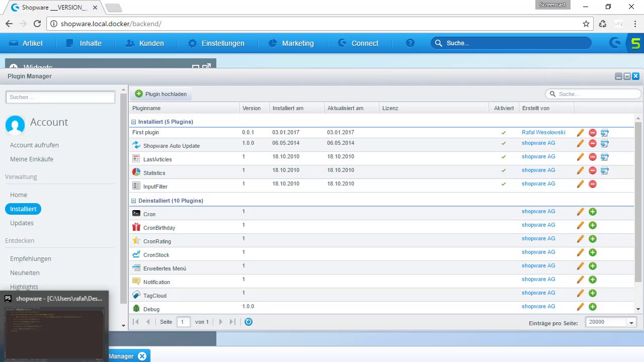Screen dimensions: 644x362
Task: Reinstall First plugin using the blue icon
Action: pos(605,133)
